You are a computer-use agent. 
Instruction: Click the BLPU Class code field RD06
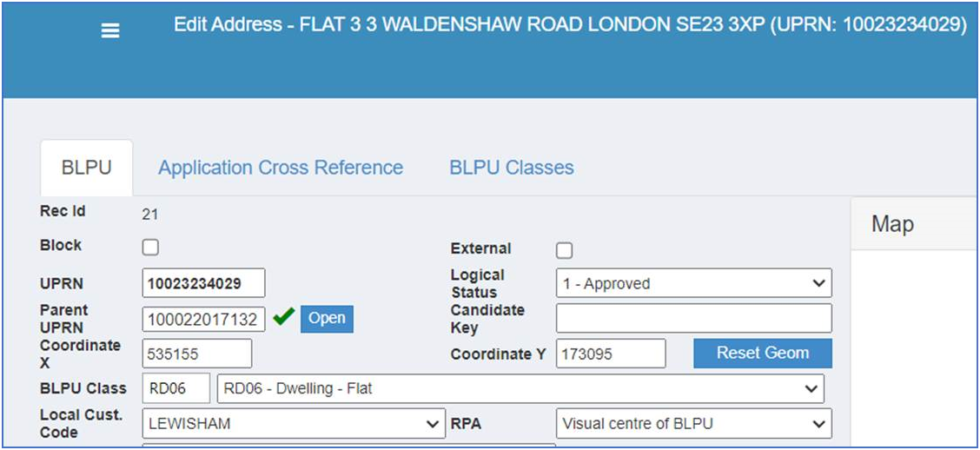point(176,388)
